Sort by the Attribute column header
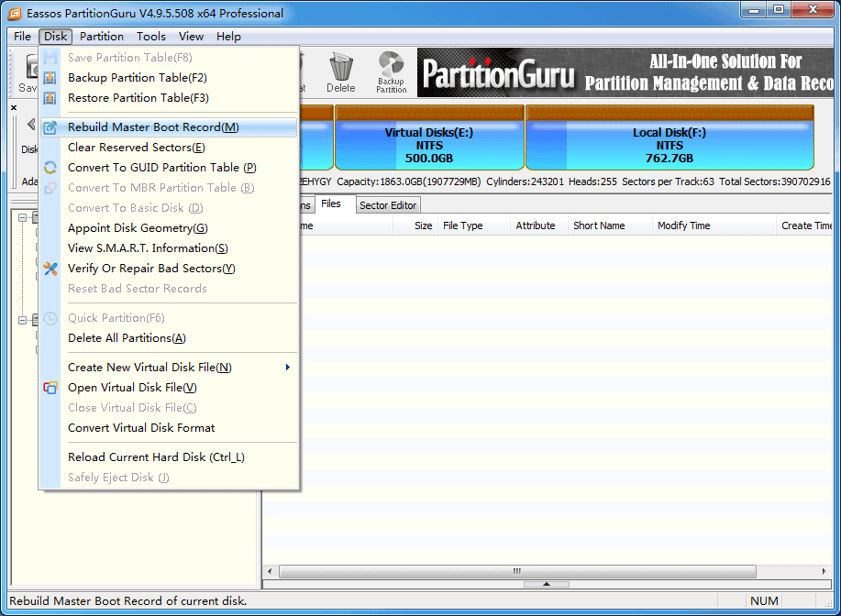The height and width of the screenshot is (616, 841). 539,225
